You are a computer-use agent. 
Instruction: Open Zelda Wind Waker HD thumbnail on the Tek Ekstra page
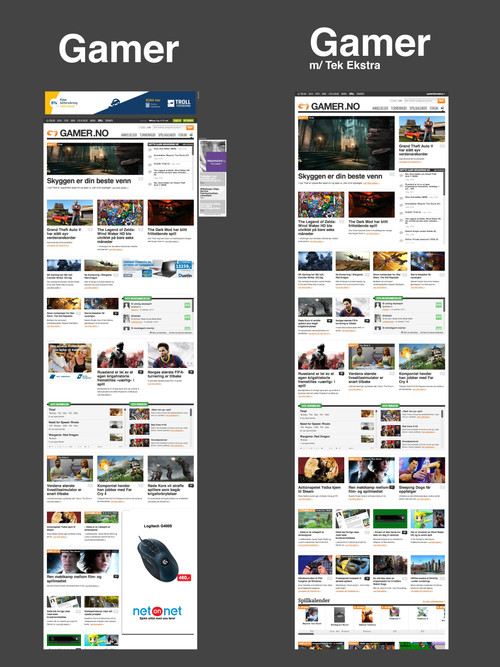(x=321, y=205)
